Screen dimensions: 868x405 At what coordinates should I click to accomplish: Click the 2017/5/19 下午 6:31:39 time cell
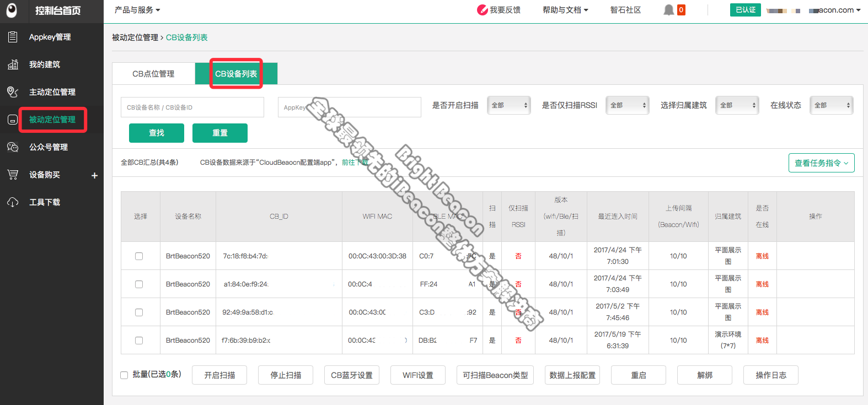[618, 340]
